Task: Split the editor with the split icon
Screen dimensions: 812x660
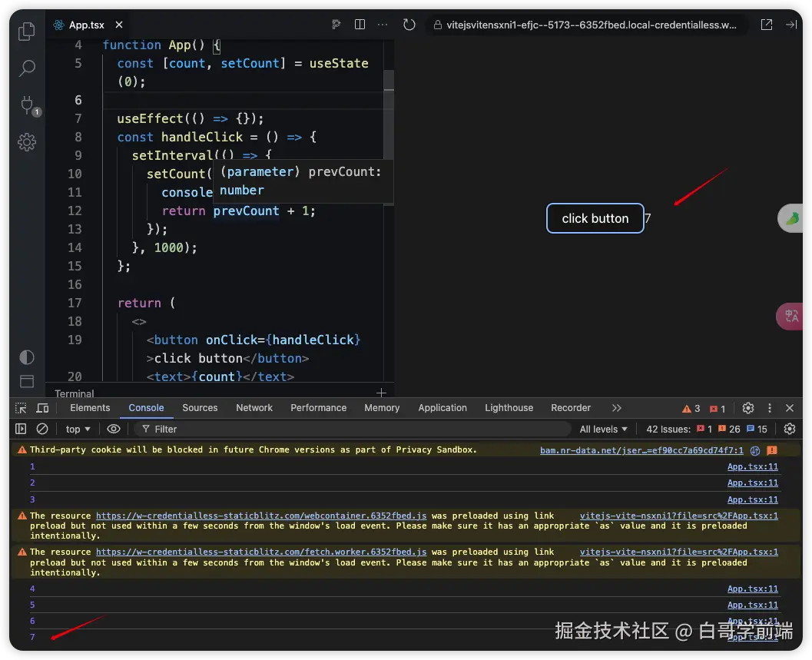Action: (x=360, y=25)
